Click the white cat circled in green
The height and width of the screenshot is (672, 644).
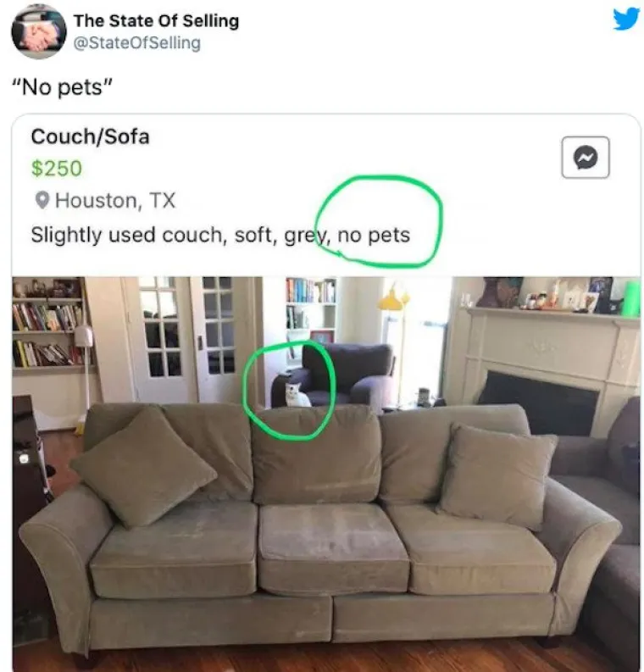pyautogui.click(x=297, y=396)
